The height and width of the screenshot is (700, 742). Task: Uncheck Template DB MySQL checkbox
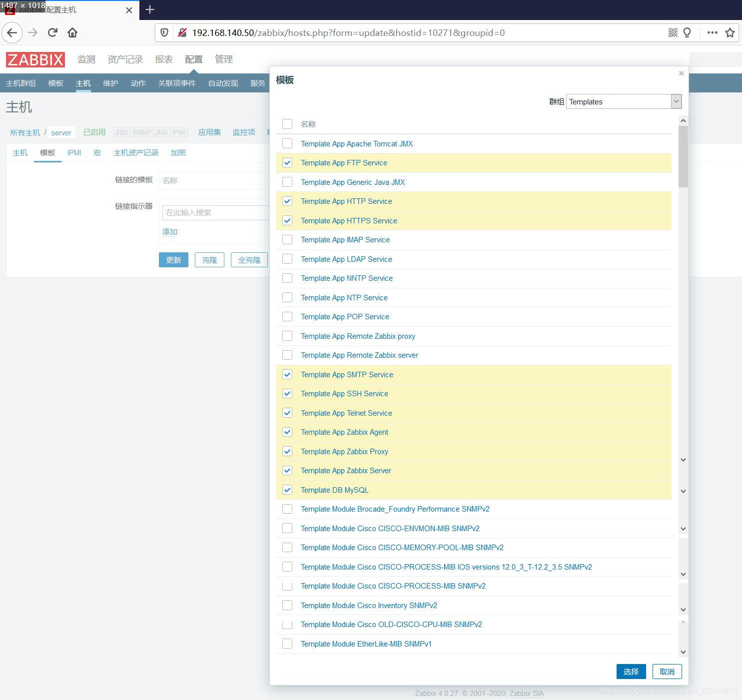[x=287, y=490]
